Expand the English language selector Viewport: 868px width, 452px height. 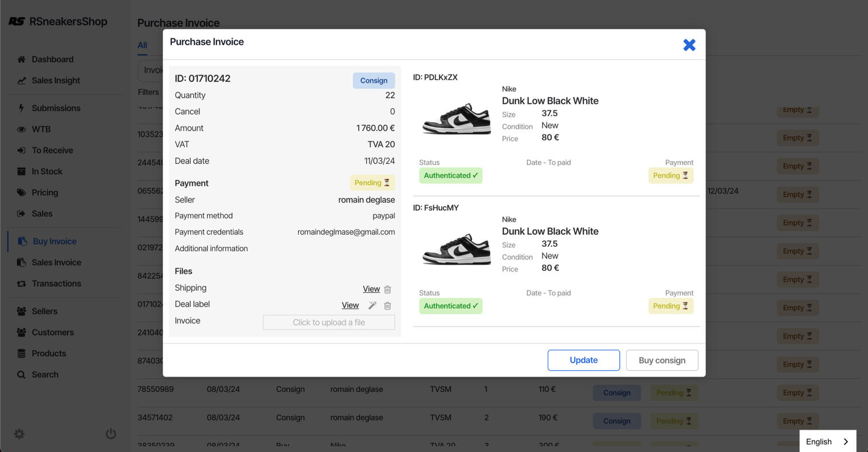[x=827, y=441]
